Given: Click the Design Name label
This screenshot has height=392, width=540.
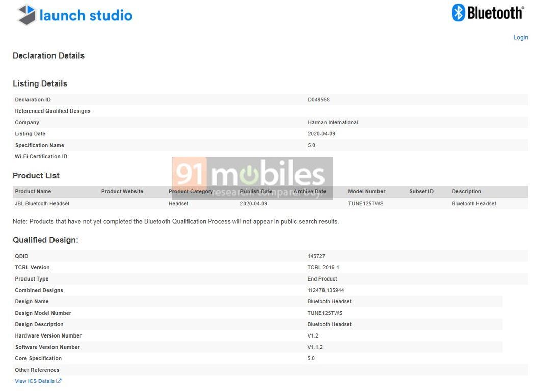Looking at the screenshot, I should coord(32,302).
